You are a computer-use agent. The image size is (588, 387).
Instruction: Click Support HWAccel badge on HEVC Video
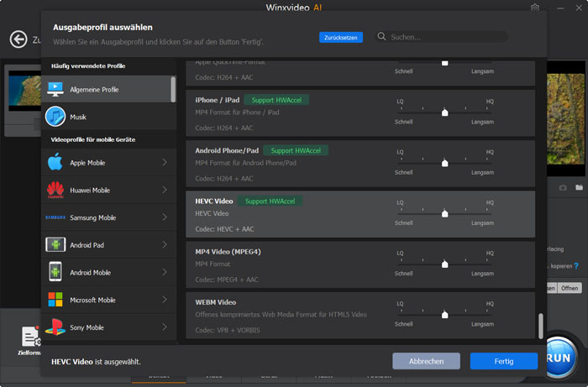[x=270, y=201]
